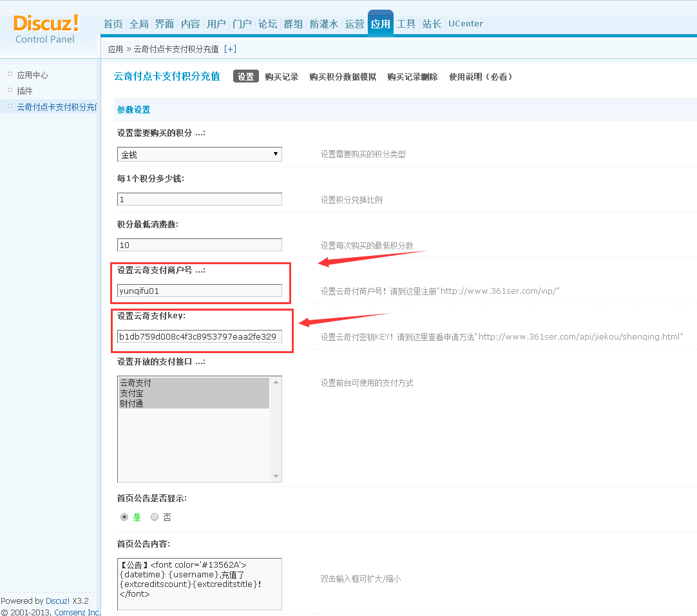This screenshot has height=616, width=697.
Task: Open the Comsenz Inc. footer link
Action: coord(77,612)
